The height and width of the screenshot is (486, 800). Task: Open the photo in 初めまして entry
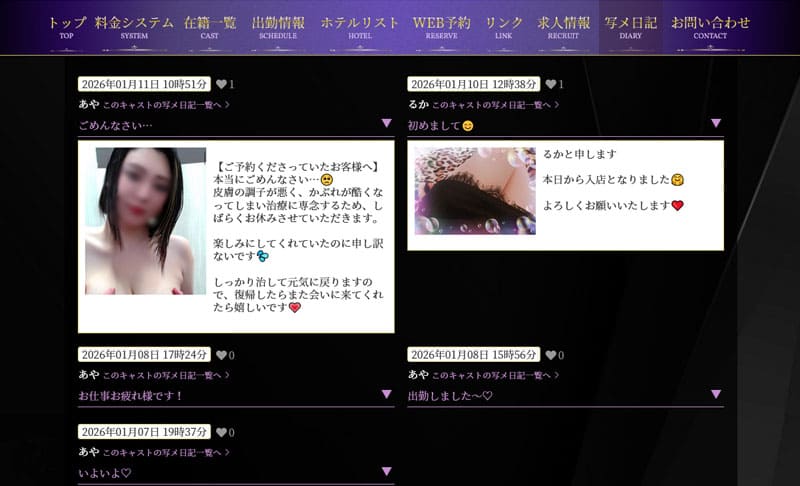pos(475,191)
